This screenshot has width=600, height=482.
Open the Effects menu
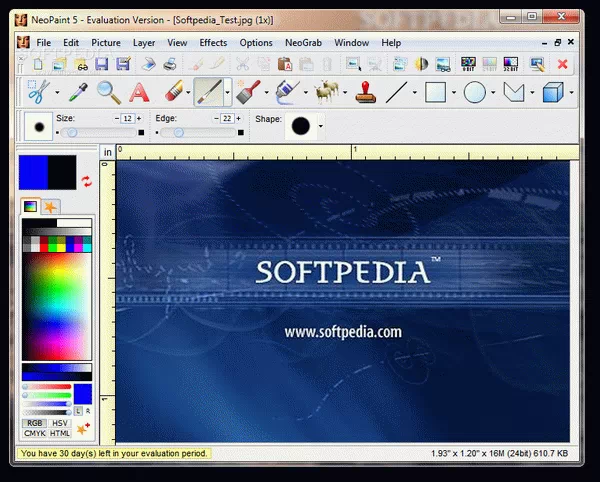coord(213,43)
